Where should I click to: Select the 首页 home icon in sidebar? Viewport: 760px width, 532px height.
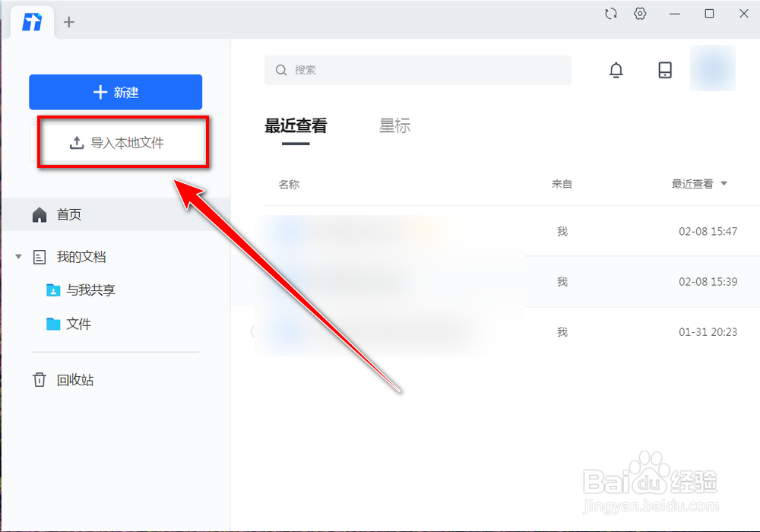[39, 214]
